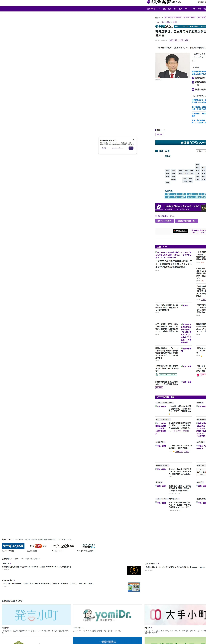Click the みらい proportional party button
Image resolution: width=206 pixels, height=644 pixels.
click(190, 197)
